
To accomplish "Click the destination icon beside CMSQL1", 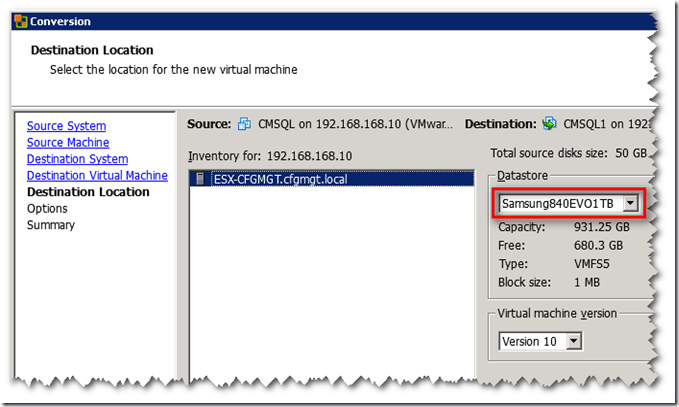I will pyautogui.click(x=549, y=125).
